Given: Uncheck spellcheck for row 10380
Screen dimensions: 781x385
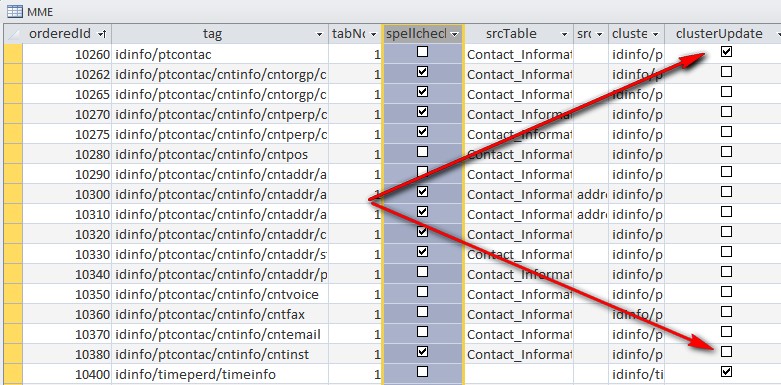Looking at the screenshot, I should 422,352.
